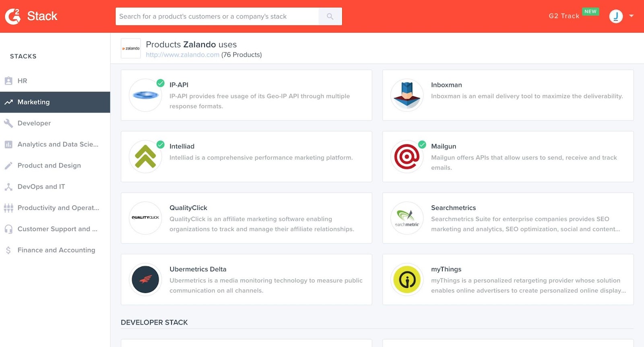Click the Product and Design pencil icon
This screenshot has width=644, height=347.
(8, 166)
